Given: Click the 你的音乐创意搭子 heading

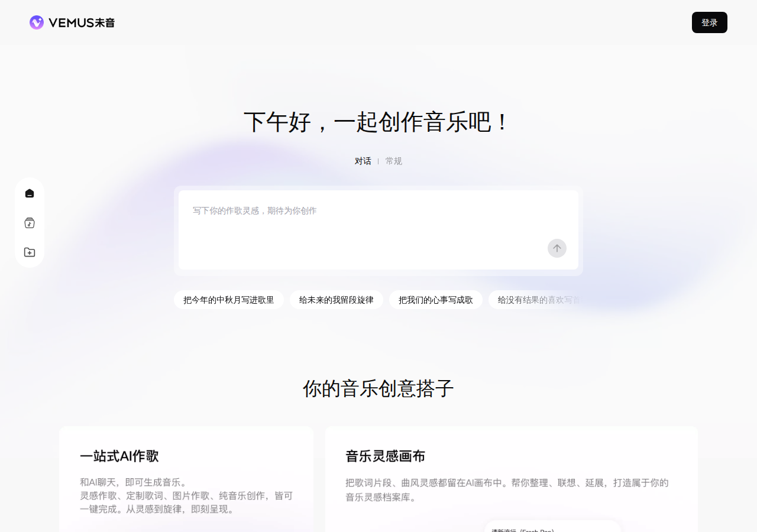Looking at the screenshot, I should pyautogui.click(x=378, y=388).
